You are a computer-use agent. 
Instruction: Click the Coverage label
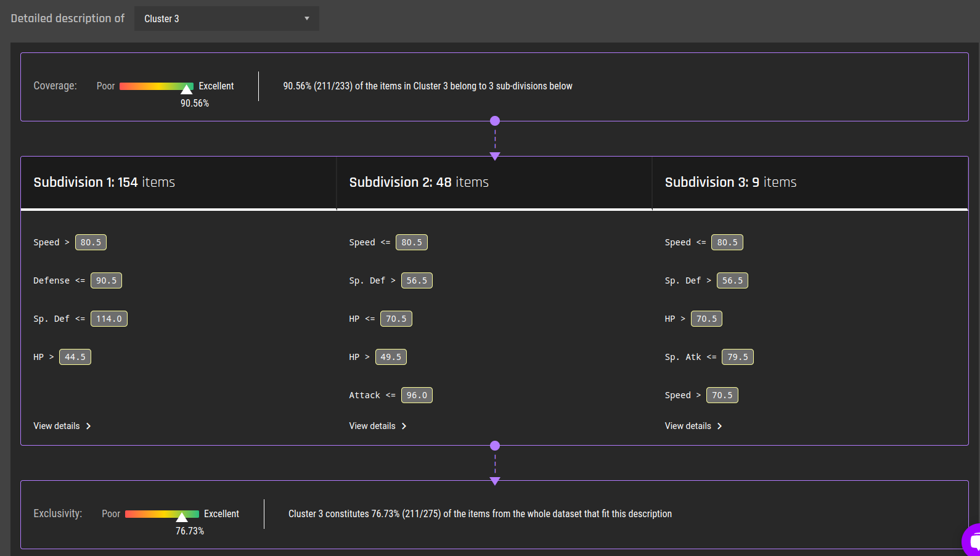pyautogui.click(x=55, y=86)
